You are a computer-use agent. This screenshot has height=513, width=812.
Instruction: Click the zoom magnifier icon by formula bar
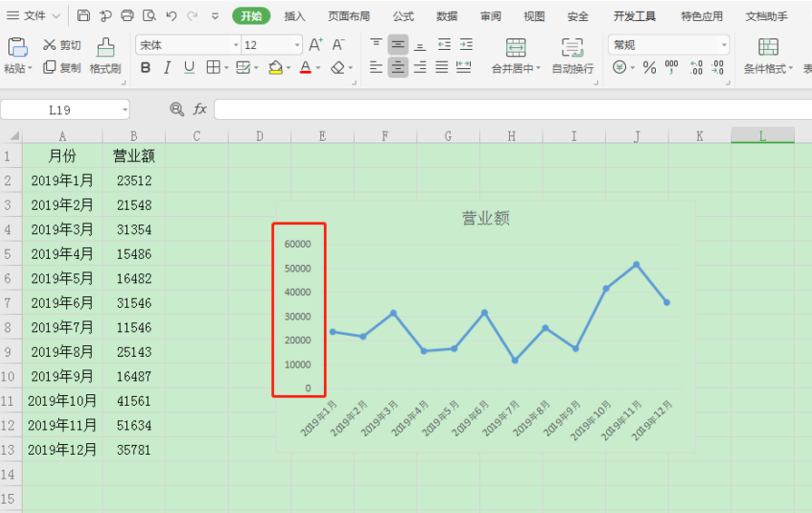click(177, 109)
